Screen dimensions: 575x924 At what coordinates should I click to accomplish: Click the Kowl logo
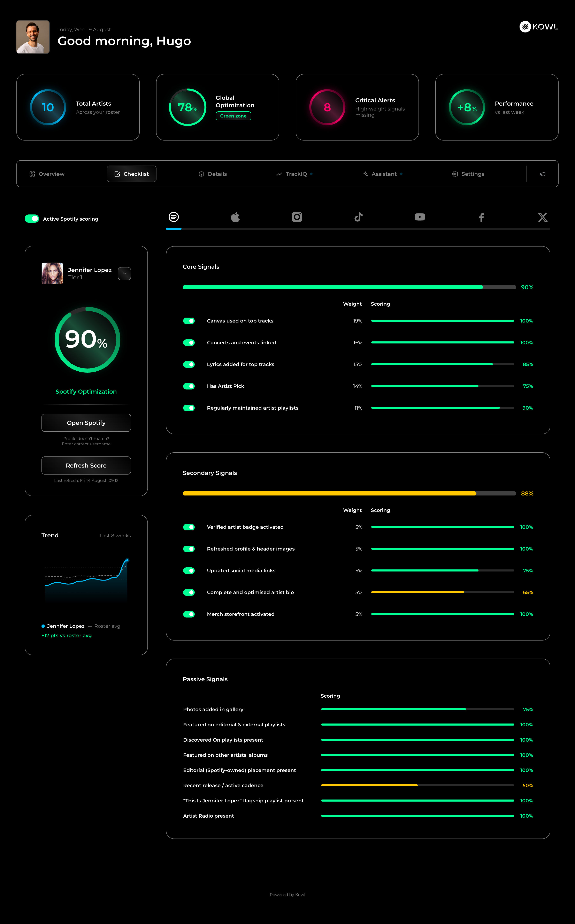[x=538, y=27]
